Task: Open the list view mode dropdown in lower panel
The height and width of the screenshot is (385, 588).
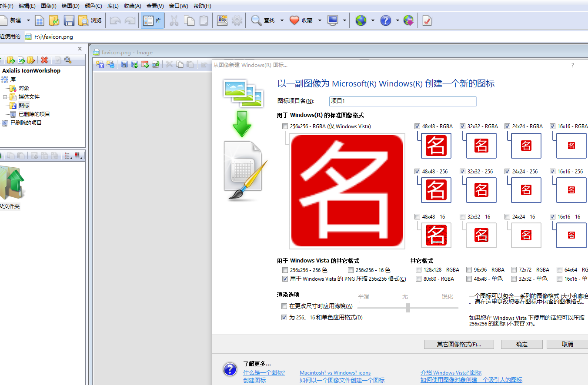Action: pyautogui.click(x=68, y=156)
